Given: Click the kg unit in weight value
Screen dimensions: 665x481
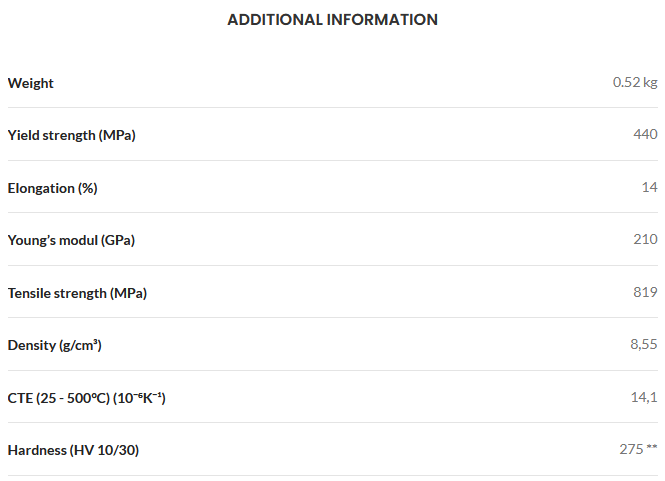Looking at the screenshot, I should [650, 83].
